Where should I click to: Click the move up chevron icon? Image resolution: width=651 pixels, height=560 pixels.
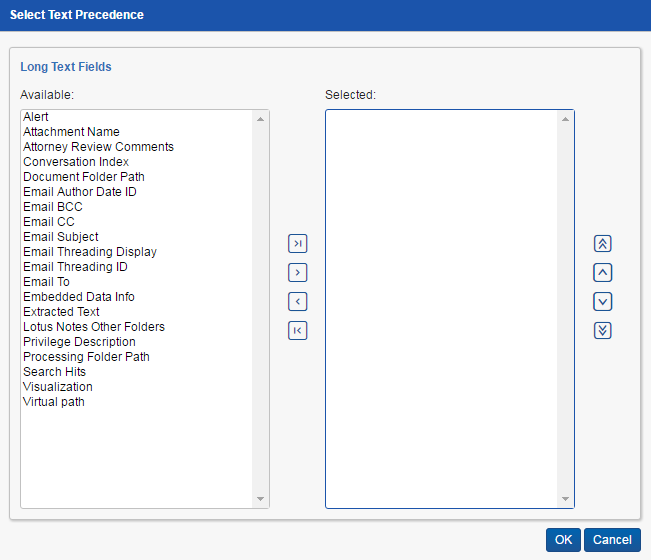(x=602, y=273)
